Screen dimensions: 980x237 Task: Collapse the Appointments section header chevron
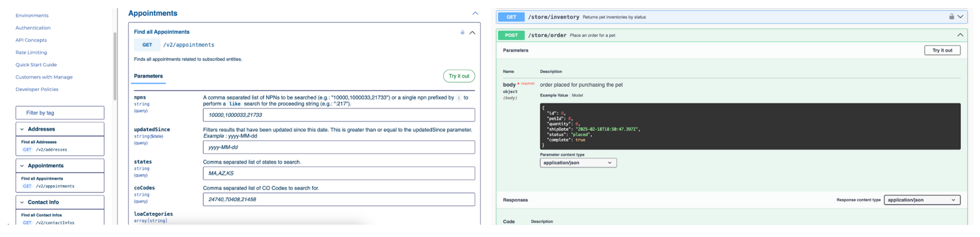click(x=475, y=13)
